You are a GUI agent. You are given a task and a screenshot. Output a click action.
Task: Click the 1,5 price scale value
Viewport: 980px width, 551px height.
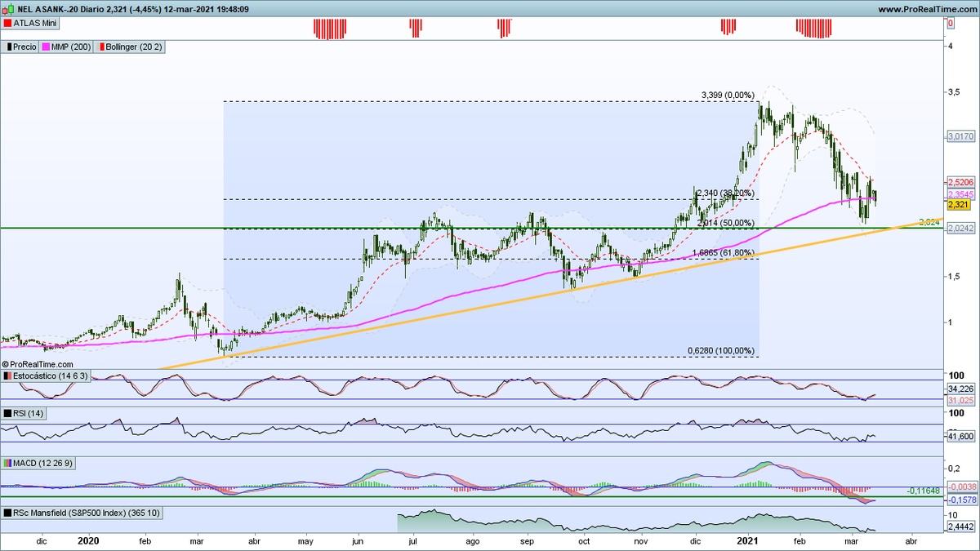[x=952, y=277]
